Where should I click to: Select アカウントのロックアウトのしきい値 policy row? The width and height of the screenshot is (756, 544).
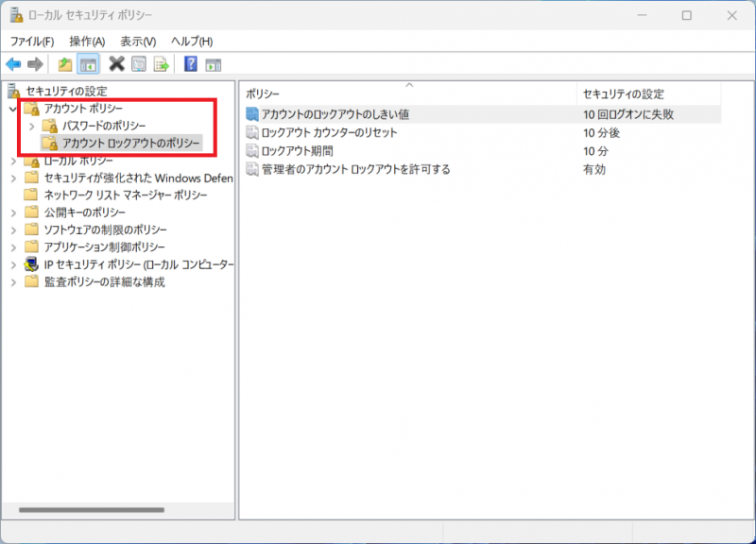click(x=483, y=114)
